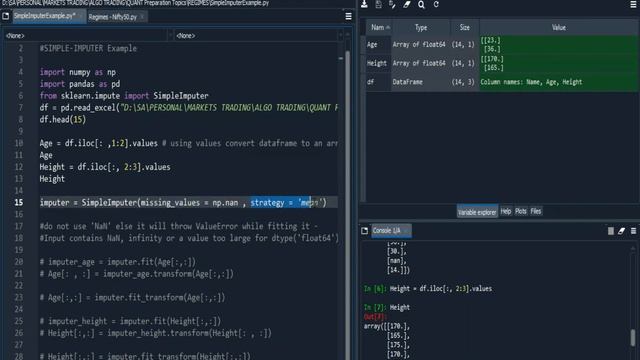Click console 'In [7]: Height' line
Screen dimensions: 640x360
tap(387, 307)
